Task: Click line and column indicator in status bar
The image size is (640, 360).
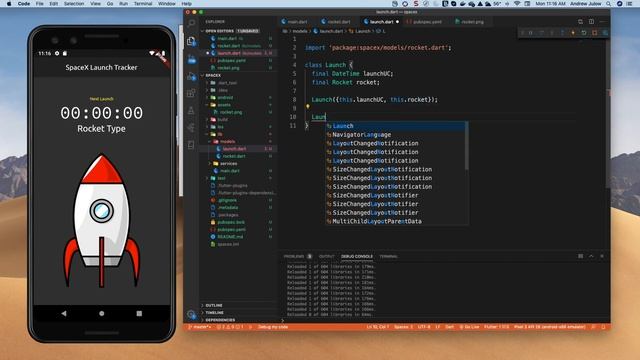Action: tap(378, 327)
